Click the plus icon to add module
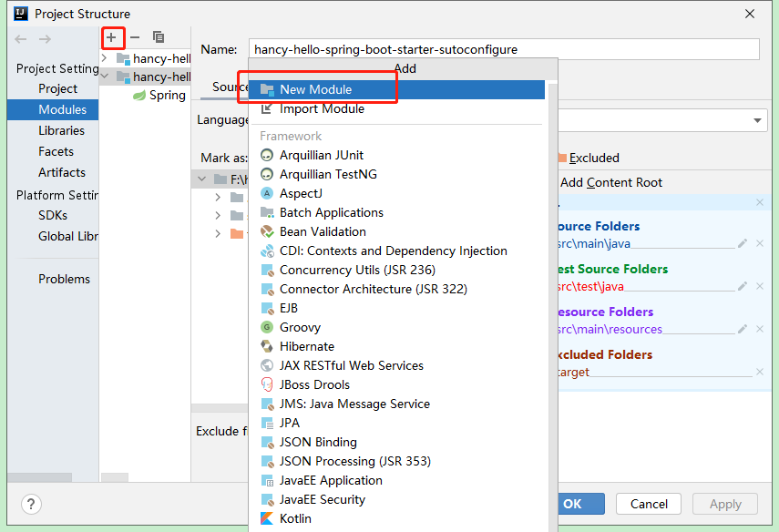Screen dimensions: 779x532 click(x=111, y=37)
